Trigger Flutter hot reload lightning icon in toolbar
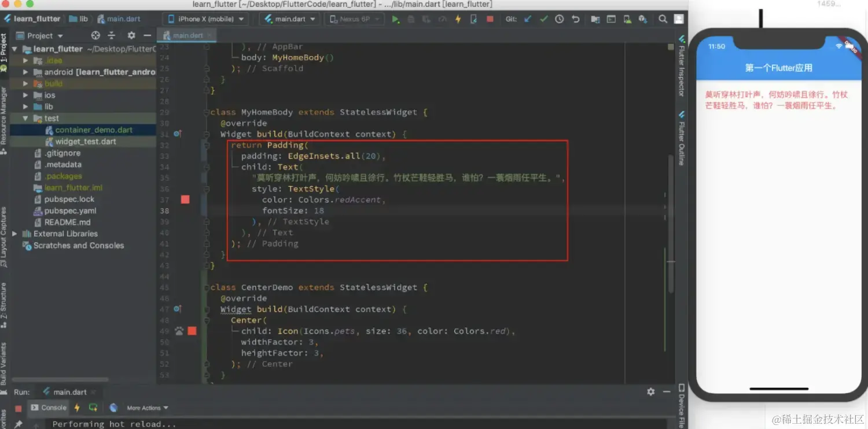 point(458,19)
